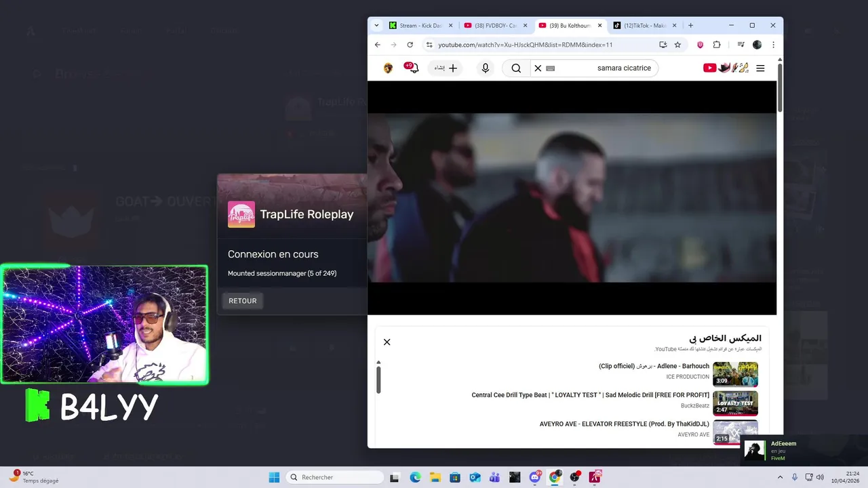Play Adlene - Barhouch clip officiel
868x488 pixels.
pyautogui.click(x=654, y=366)
